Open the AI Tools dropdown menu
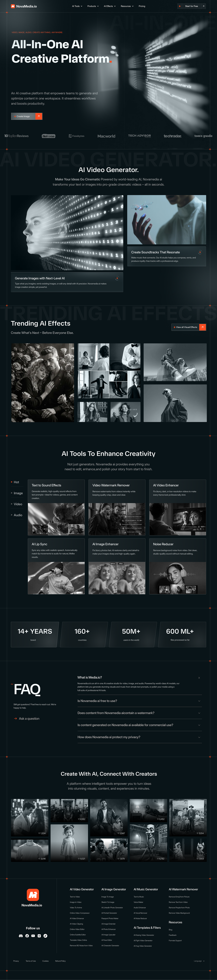This screenshot has height=980, width=217. click(x=77, y=6)
